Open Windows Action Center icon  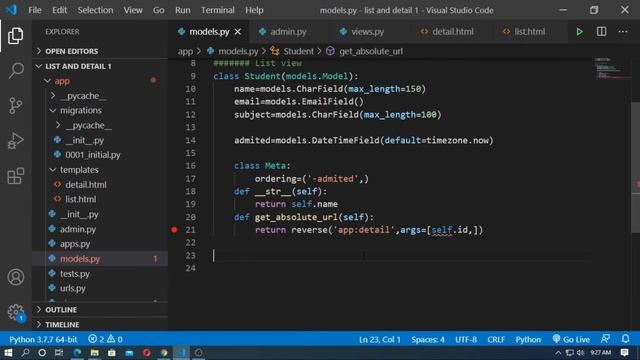pyautogui.click(x=624, y=352)
